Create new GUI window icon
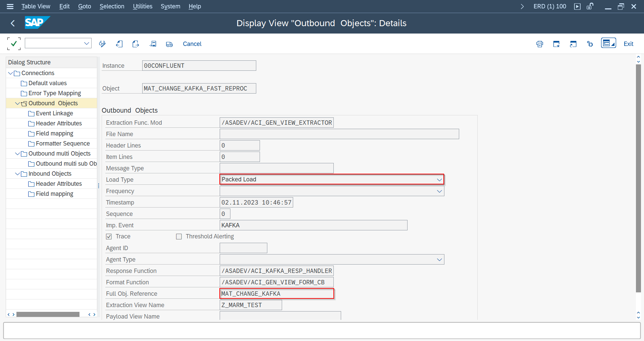 [556, 44]
